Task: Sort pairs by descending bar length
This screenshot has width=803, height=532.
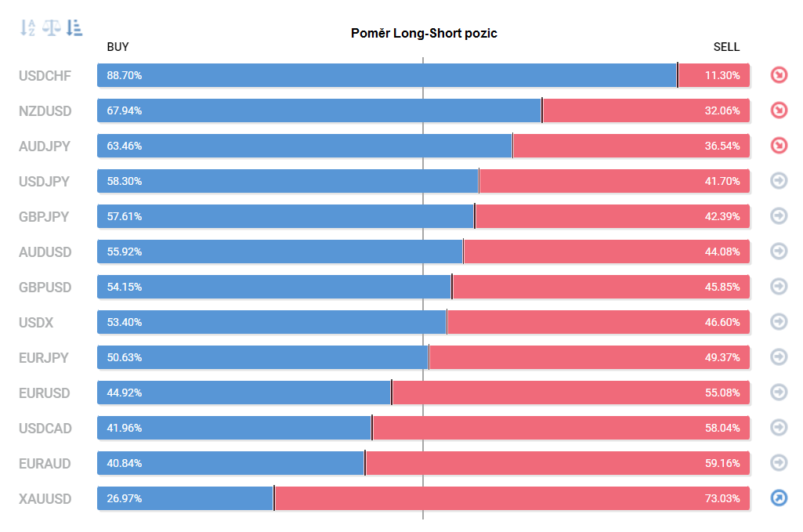Action: pyautogui.click(x=74, y=27)
